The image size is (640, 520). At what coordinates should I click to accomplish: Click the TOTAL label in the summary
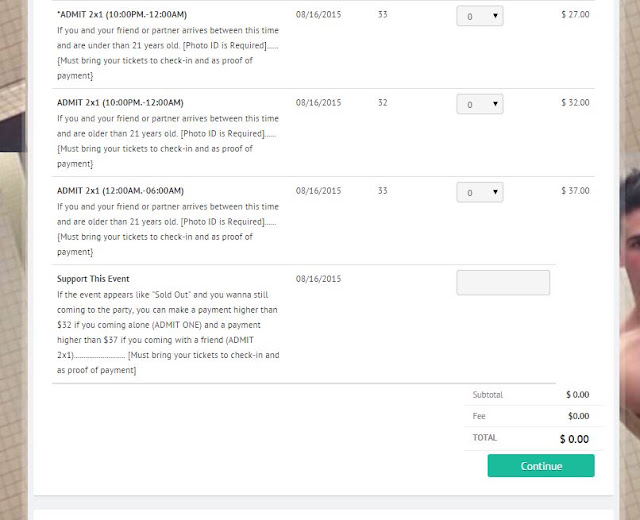(x=484, y=438)
